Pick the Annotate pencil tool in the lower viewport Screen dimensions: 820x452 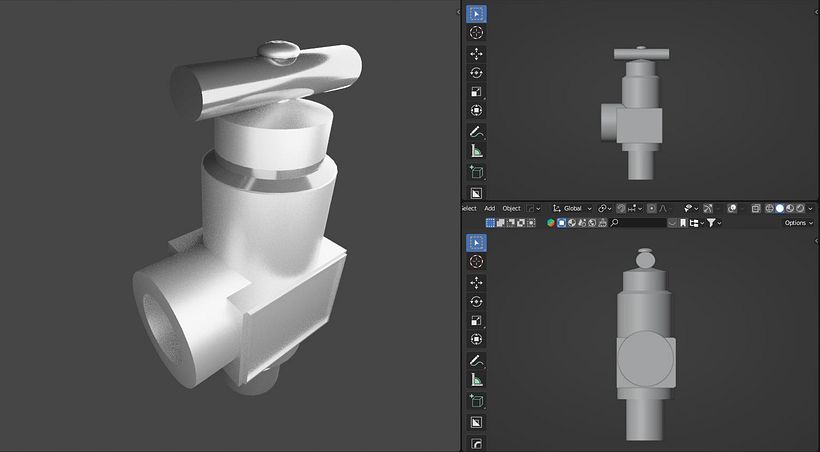476,360
